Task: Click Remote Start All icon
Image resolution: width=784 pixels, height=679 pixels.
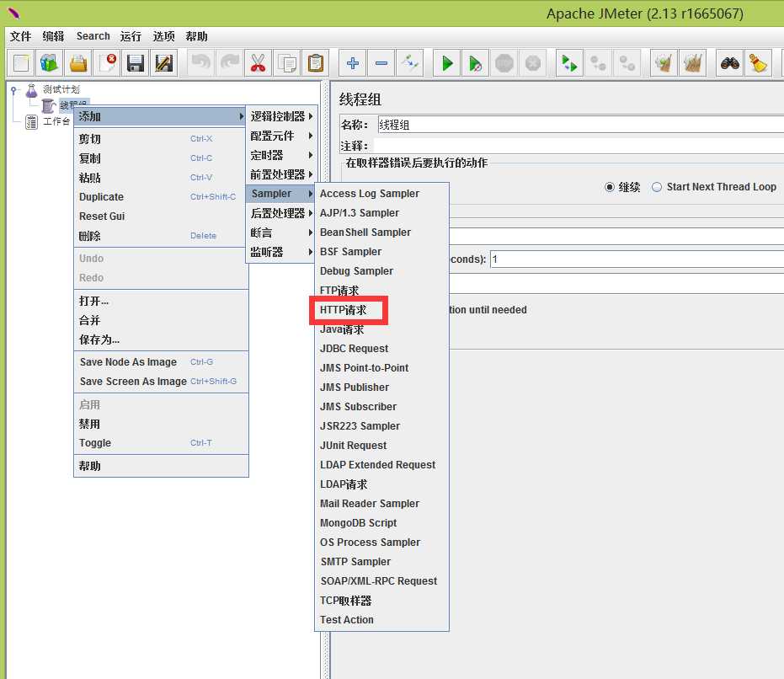Action: coord(570,63)
